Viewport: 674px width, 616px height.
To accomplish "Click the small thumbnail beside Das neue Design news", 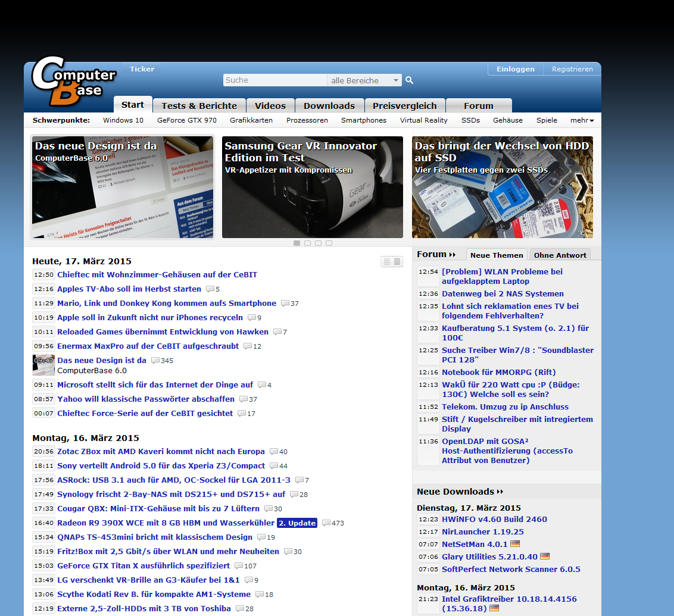I will 44,365.
